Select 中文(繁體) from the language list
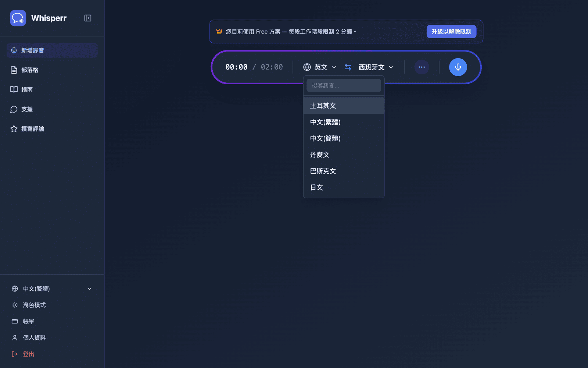The image size is (588, 368). pyautogui.click(x=344, y=122)
